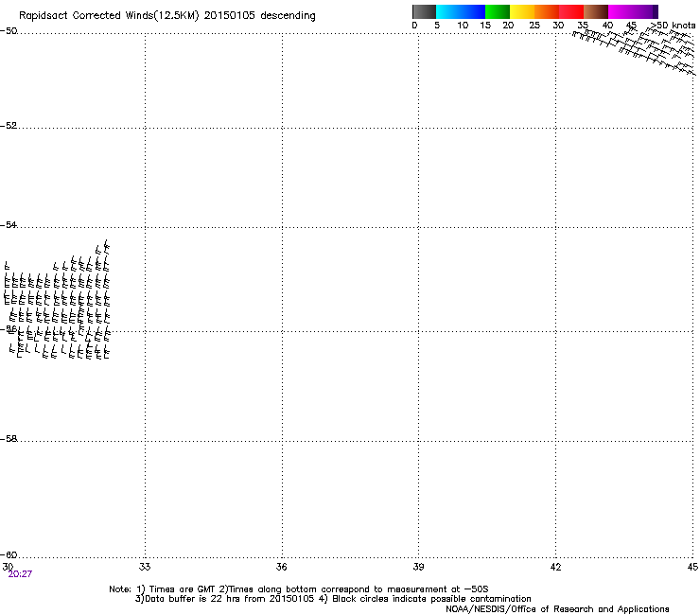Click the latitude label '-54'
700x615 pixels.
click(9, 224)
